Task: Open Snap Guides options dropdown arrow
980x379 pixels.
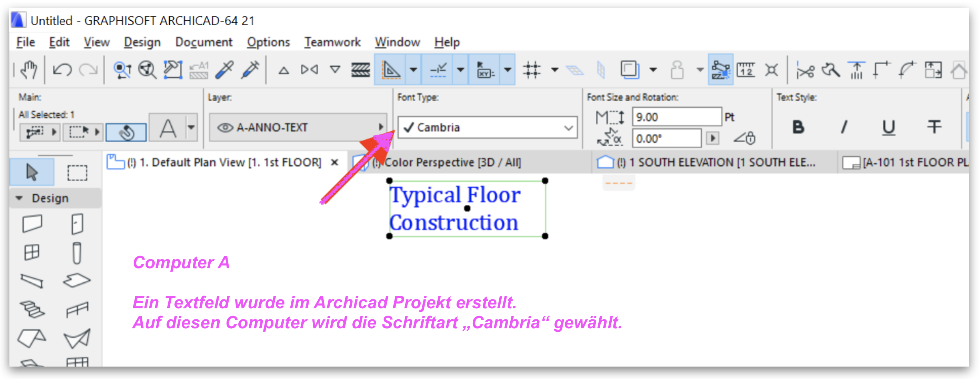Action: point(460,70)
